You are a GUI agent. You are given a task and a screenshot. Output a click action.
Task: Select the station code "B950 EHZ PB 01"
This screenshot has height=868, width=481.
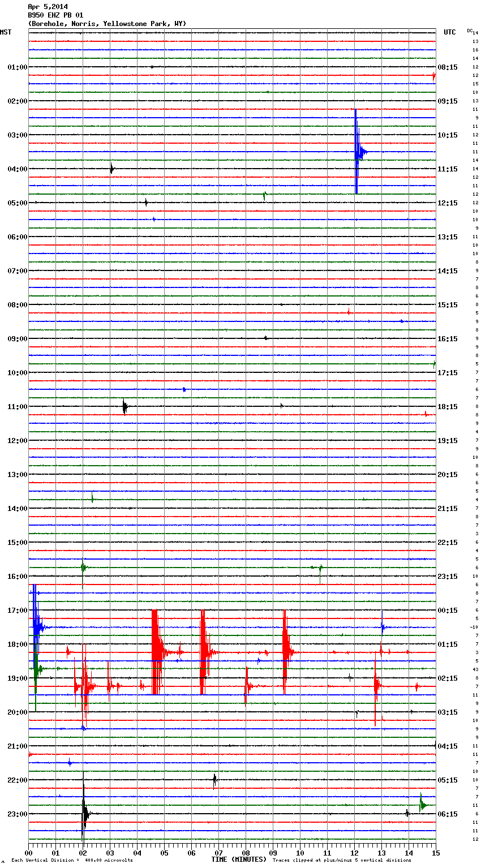click(x=55, y=15)
